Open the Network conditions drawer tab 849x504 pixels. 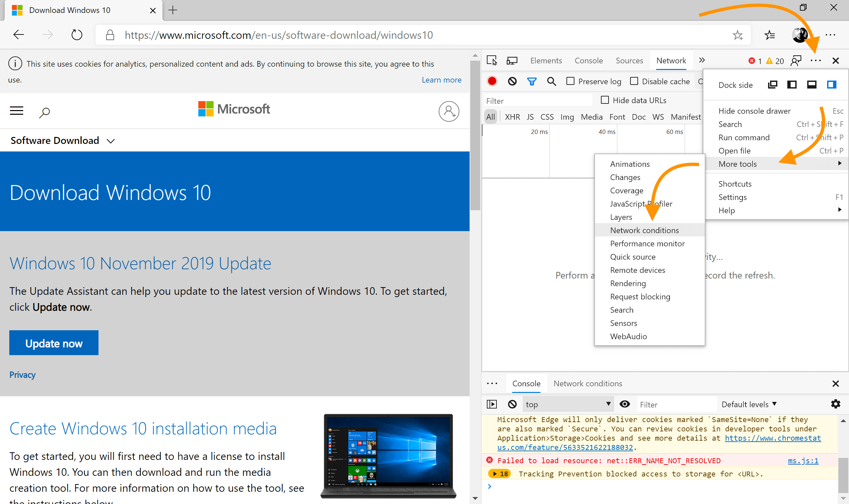click(588, 383)
